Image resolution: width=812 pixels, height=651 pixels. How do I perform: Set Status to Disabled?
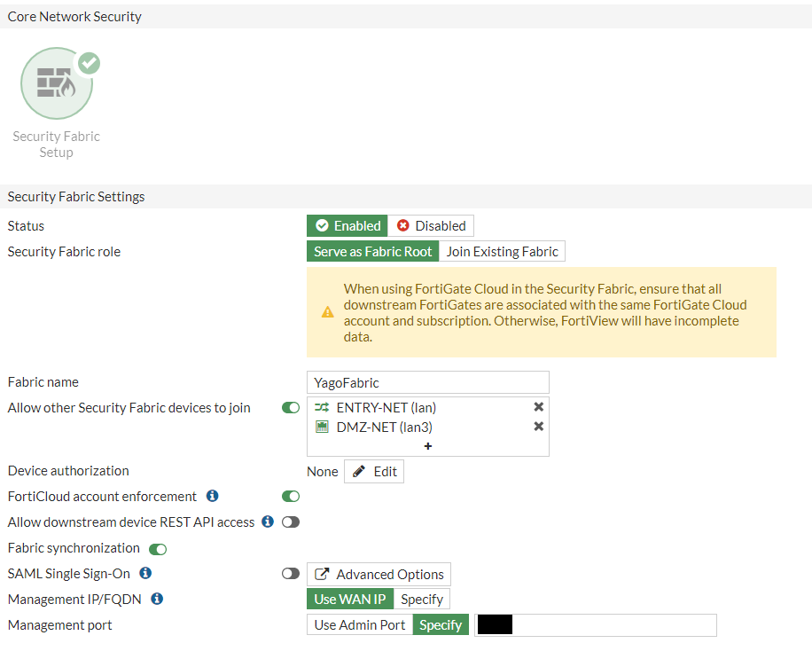(432, 226)
